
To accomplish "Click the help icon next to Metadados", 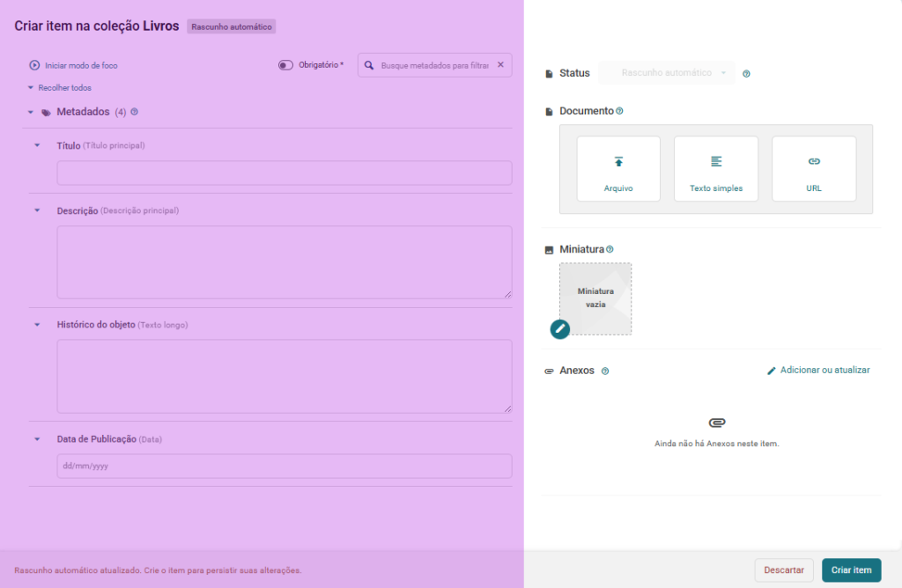I will point(134,112).
